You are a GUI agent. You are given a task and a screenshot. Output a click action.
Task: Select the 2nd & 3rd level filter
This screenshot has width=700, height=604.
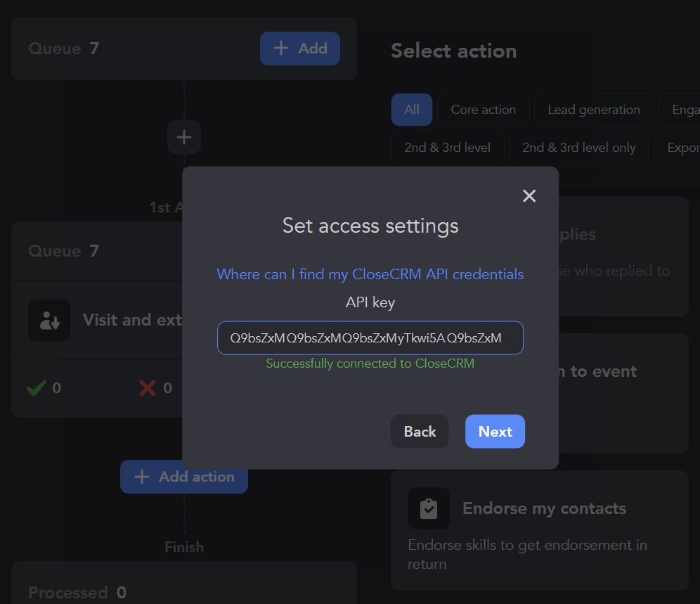[447, 148]
